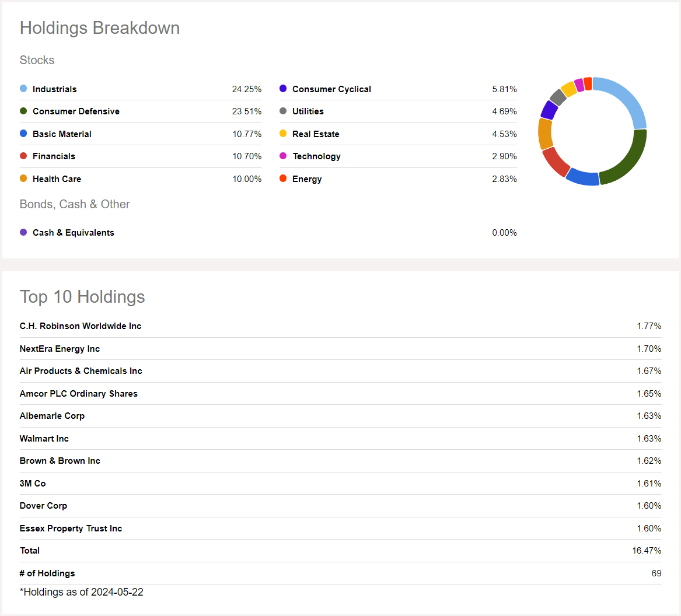Select the Real Estate sector label
This screenshot has width=681, height=616.
316,134
